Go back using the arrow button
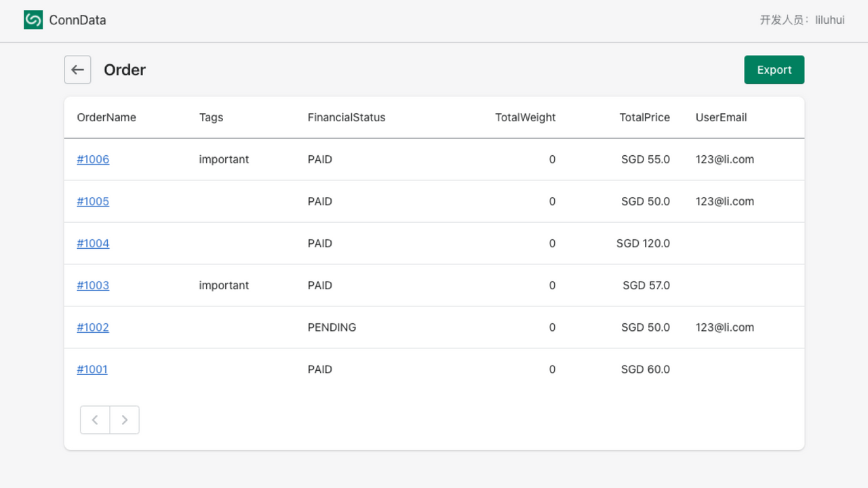The height and width of the screenshot is (488, 868). [x=77, y=70]
